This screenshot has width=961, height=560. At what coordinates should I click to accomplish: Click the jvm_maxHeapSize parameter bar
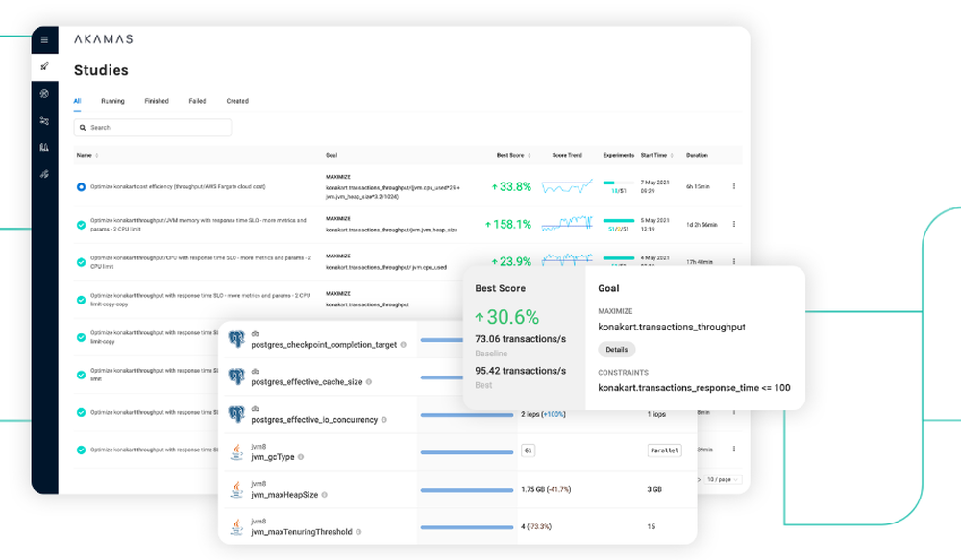(467, 490)
